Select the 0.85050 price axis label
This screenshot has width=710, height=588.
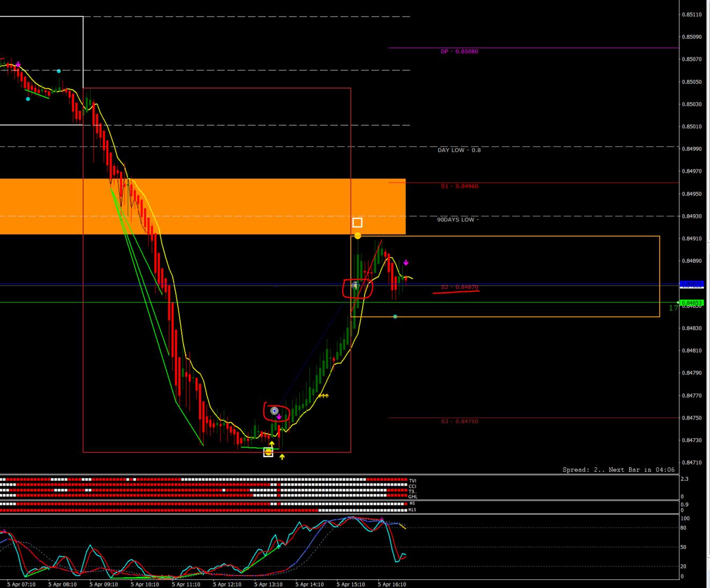click(691, 82)
